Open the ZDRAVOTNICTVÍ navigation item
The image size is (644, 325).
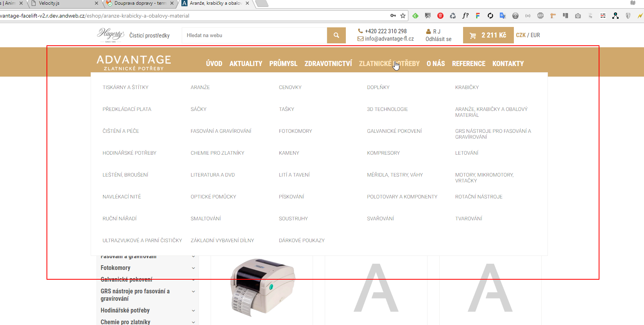pos(328,63)
